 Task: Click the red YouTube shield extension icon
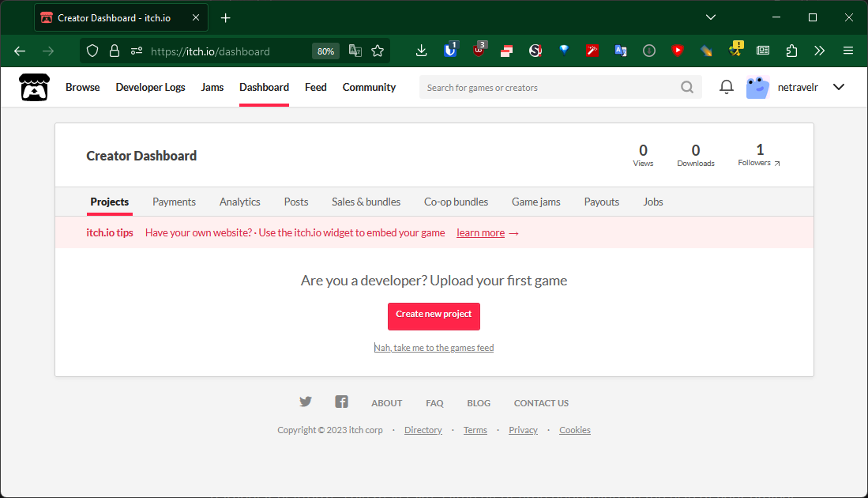point(678,51)
